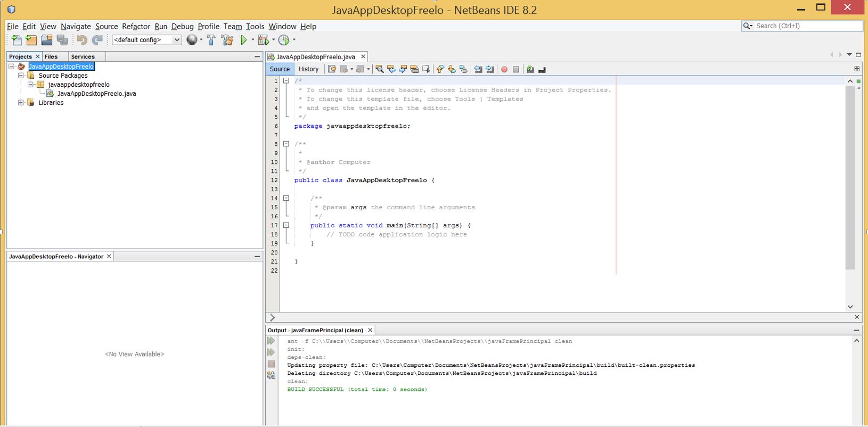Toggle Highlight Search in editor toolbar
868x427 pixels.
[414, 69]
